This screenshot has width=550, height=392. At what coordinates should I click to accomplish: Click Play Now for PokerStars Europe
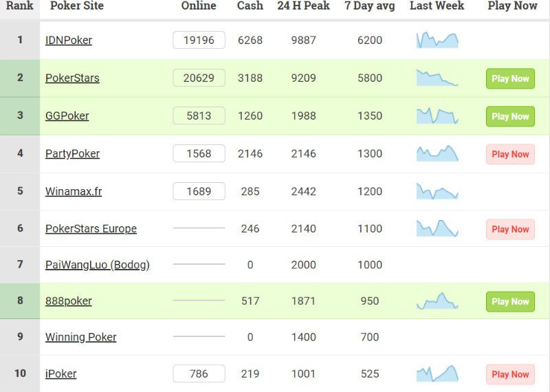510,229
